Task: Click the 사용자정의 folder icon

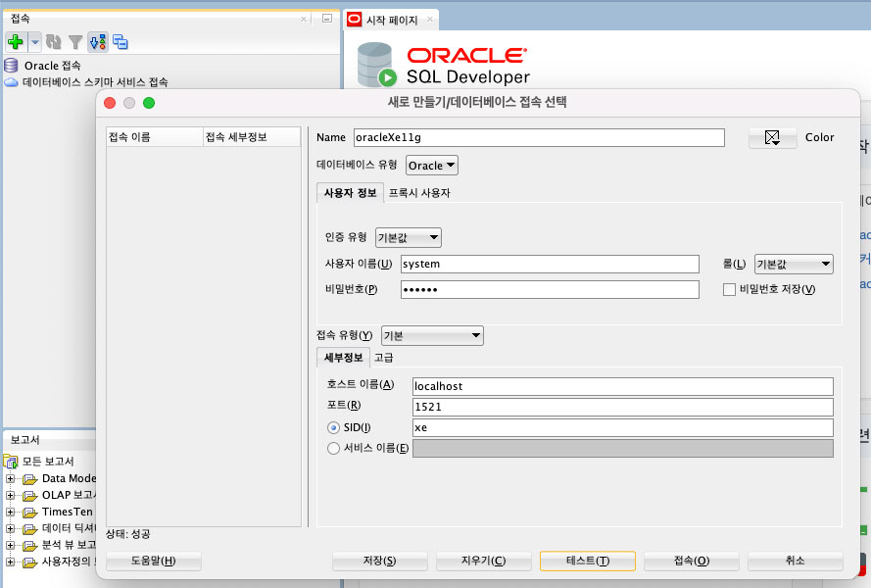Action: pyautogui.click(x=30, y=563)
